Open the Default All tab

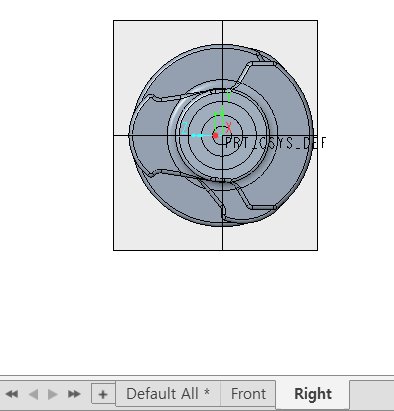pyautogui.click(x=168, y=394)
